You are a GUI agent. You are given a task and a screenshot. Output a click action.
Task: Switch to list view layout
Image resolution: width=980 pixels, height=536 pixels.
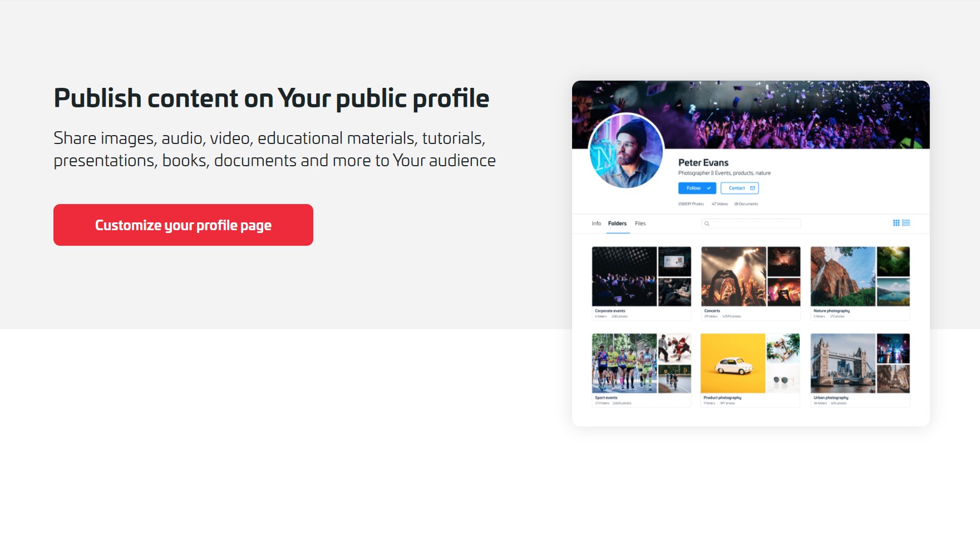(x=907, y=223)
